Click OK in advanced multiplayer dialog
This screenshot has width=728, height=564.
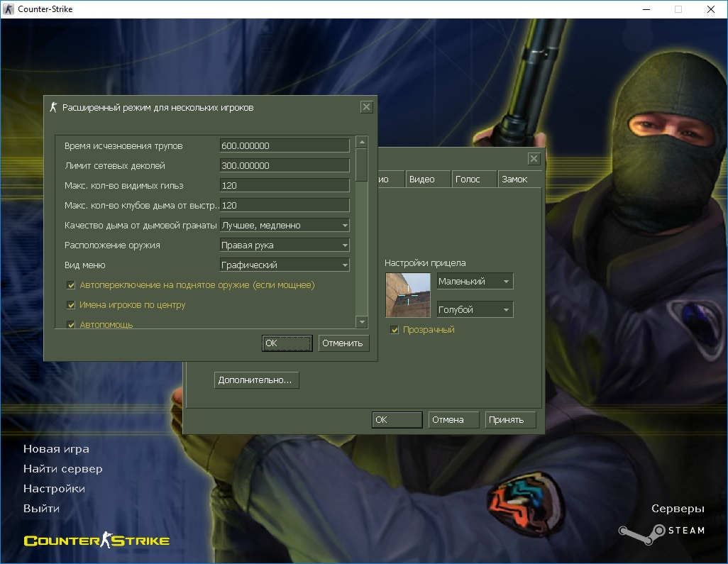tap(287, 343)
